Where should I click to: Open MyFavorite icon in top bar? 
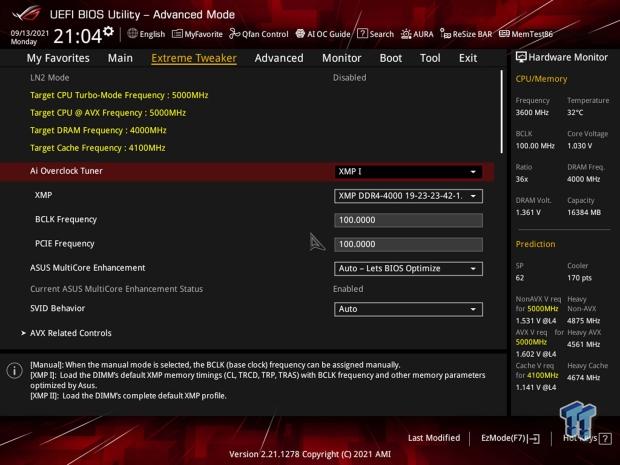click(177, 34)
